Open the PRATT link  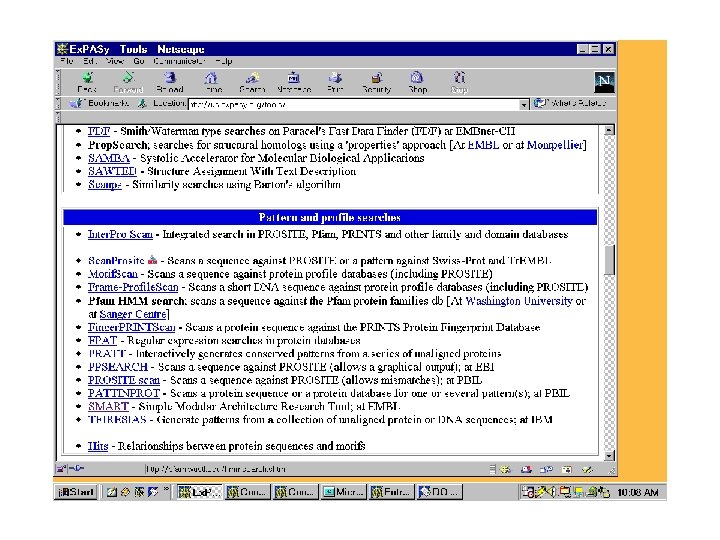pyautogui.click(x=107, y=354)
